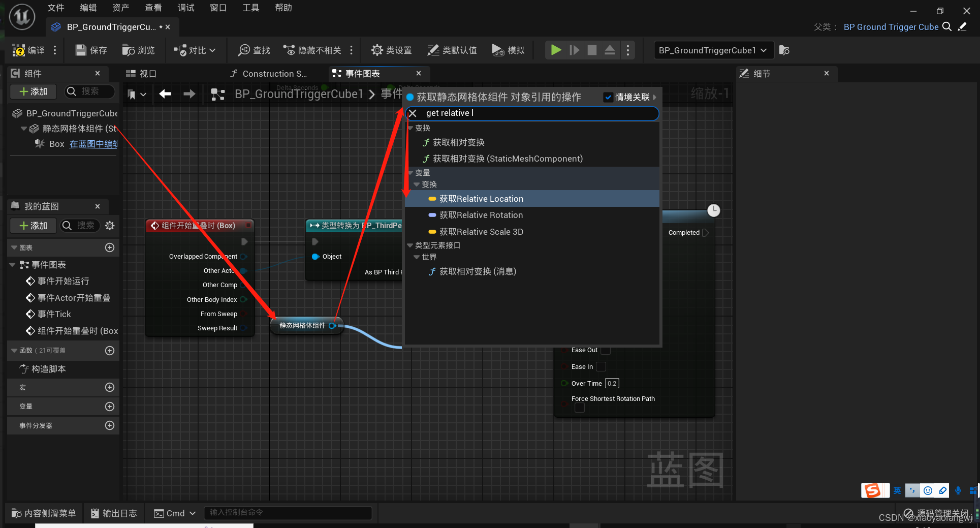Image resolution: width=980 pixels, height=528 pixels.
Task: Switch to Construction Script tab
Action: (x=268, y=74)
